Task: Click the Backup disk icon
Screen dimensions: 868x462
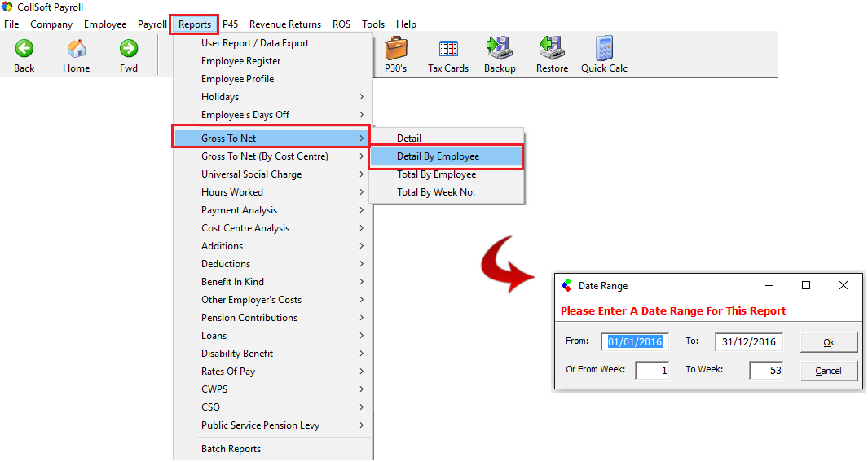Action: pyautogui.click(x=499, y=50)
